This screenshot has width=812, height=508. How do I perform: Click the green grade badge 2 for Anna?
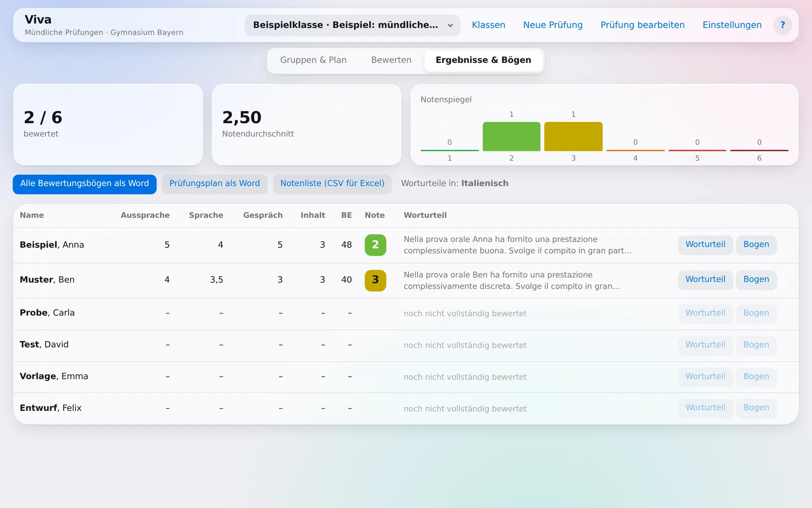click(375, 245)
